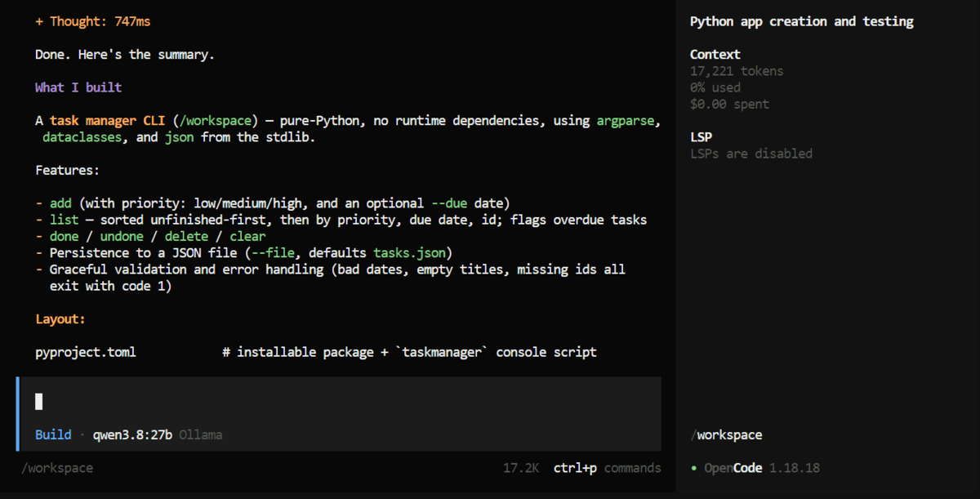This screenshot has height=499, width=980.
Task: Click the green dot beside OpenCode version
Action: pos(693,468)
